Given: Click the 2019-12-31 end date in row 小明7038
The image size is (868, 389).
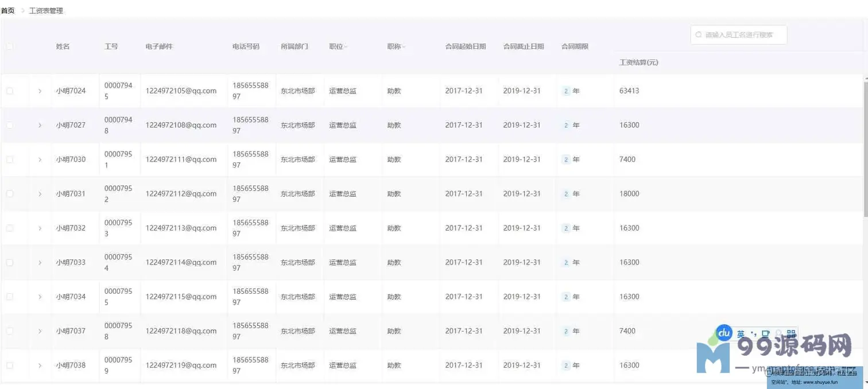Looking at the screenshot, I should coord(522,365).
